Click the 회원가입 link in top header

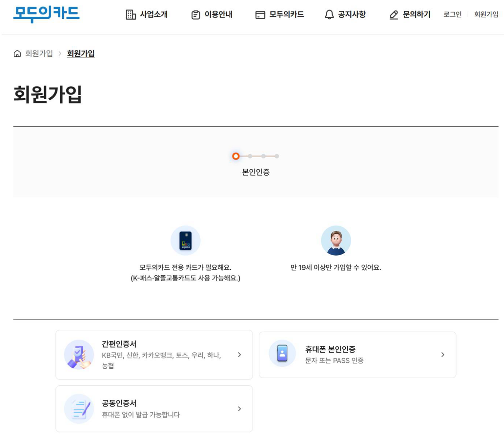486,14
